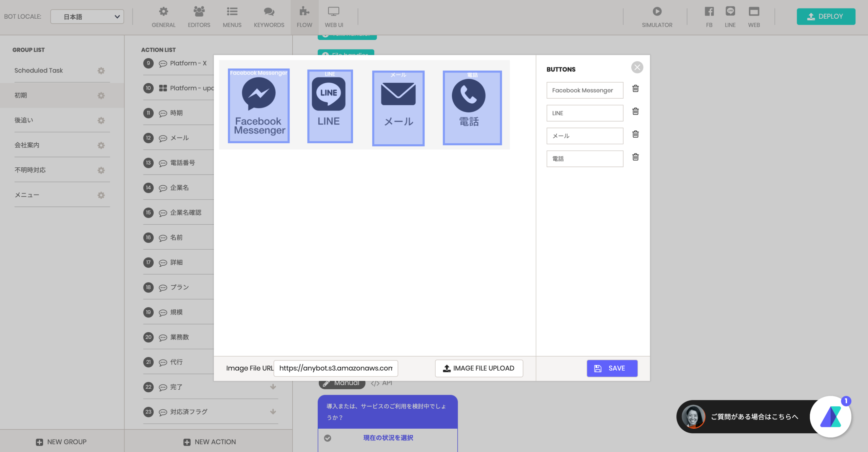Save the image button map
The height and width of the screenshot is (452, 868).
[612, 368]
